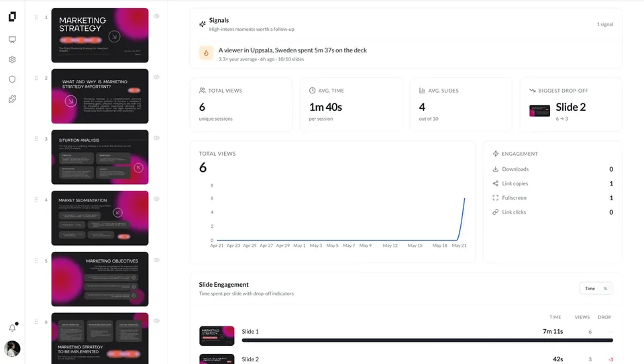Viewport: 644px width, 364px height.
Task: Click the Biggest Drop-off trend icon
Action: click(532, 91)
